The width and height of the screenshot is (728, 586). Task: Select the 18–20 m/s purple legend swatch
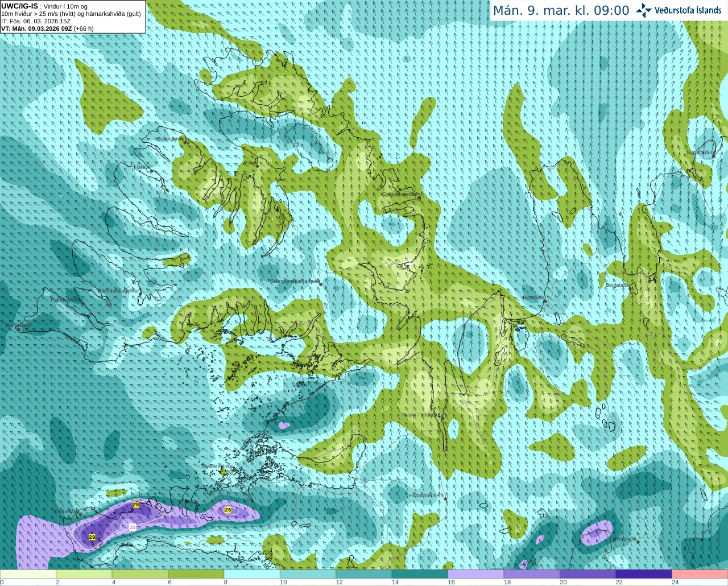pos(532,573)
